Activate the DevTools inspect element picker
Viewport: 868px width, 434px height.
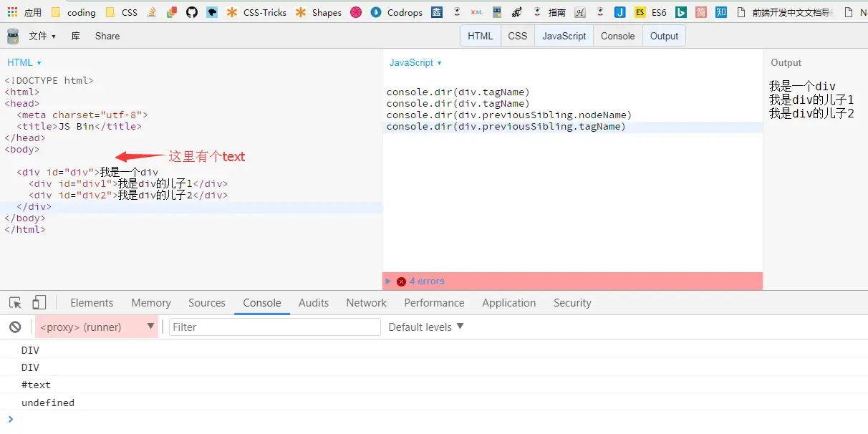(15, 303)
